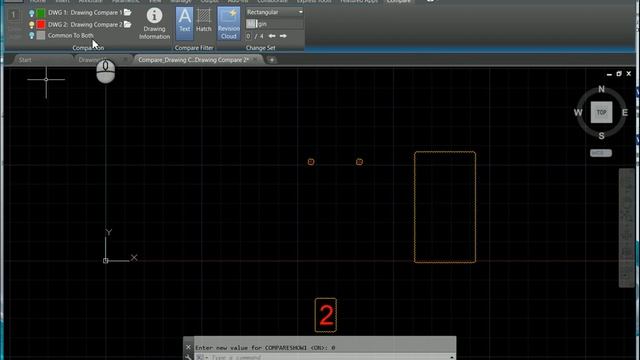Click the Common To Both label
Viewport: 640px width, 360px height.
click(71, 36)
